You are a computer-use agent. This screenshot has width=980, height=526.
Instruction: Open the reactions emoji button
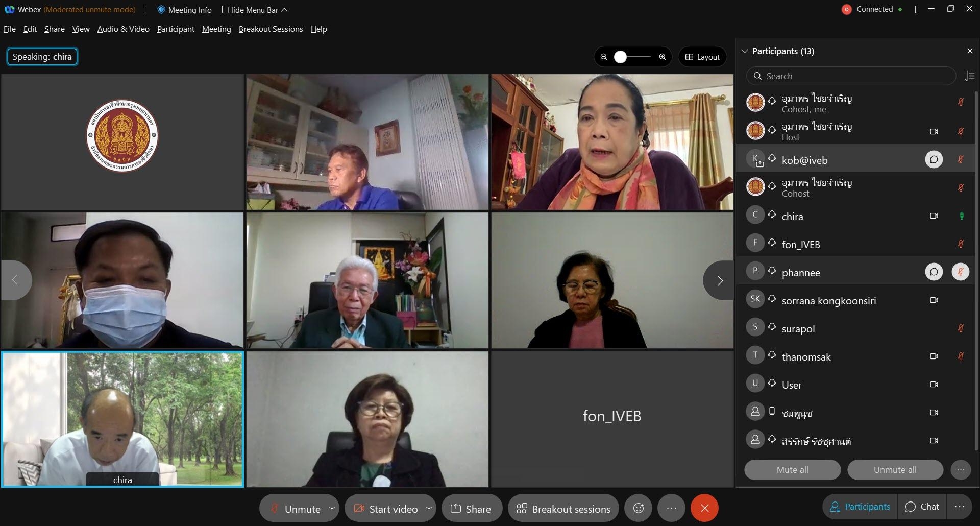coord(639,508)
